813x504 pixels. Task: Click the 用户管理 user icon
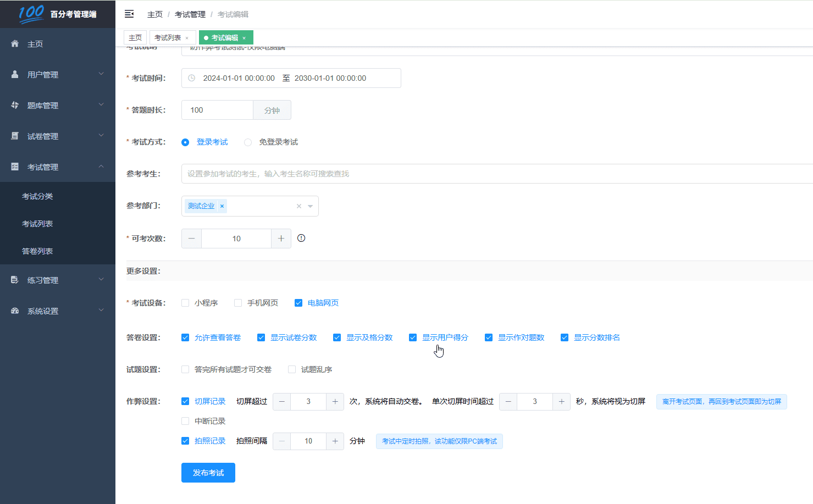pos(15,74)
